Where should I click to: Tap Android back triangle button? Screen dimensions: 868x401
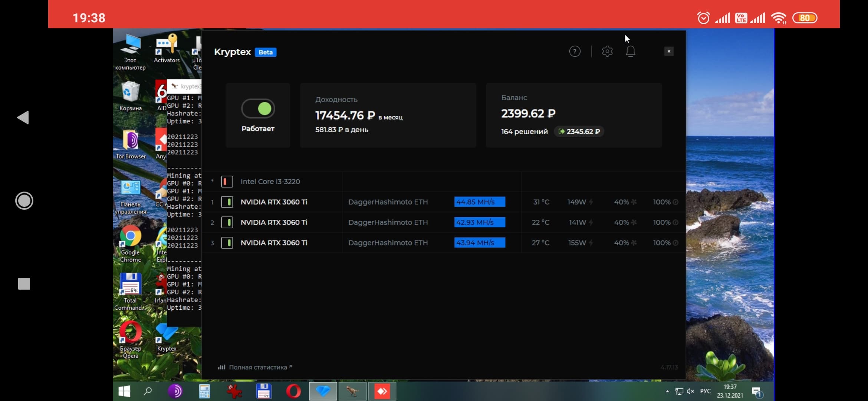(x=23, y=117)
